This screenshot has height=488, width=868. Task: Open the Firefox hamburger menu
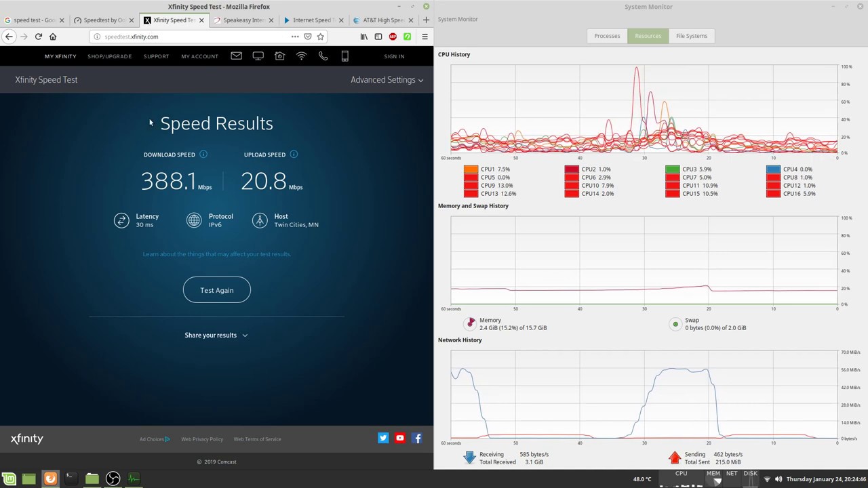(x=425, y=37)
